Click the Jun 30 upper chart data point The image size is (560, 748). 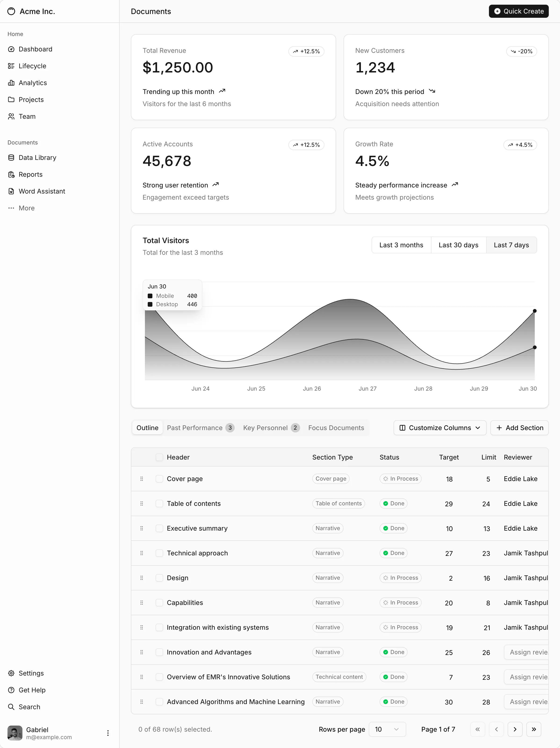[x=535, y=311]
